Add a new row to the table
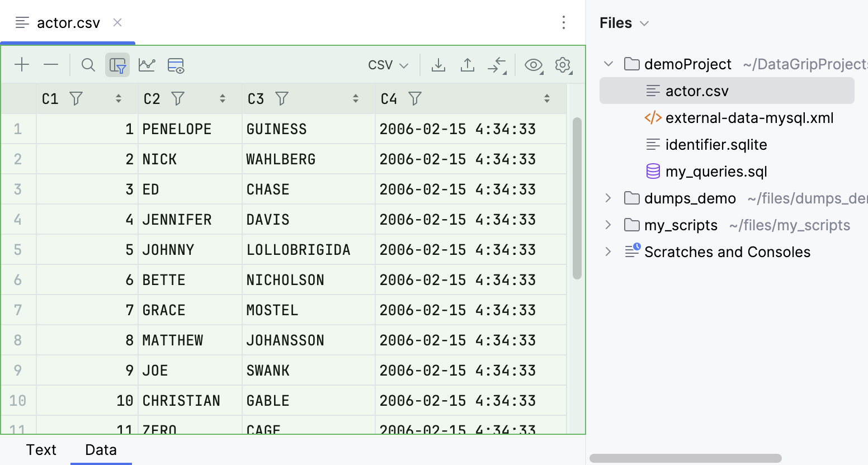 pyautogui.click(x=22, y=64)
